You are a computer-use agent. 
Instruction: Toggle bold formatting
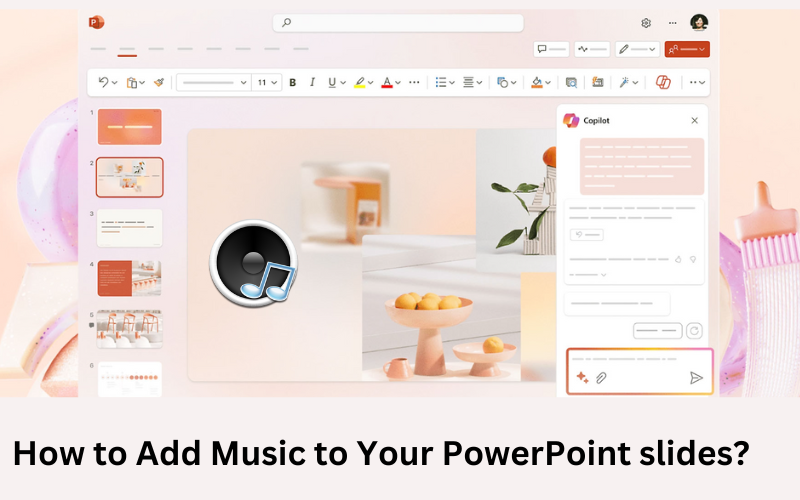pos(292,82)
